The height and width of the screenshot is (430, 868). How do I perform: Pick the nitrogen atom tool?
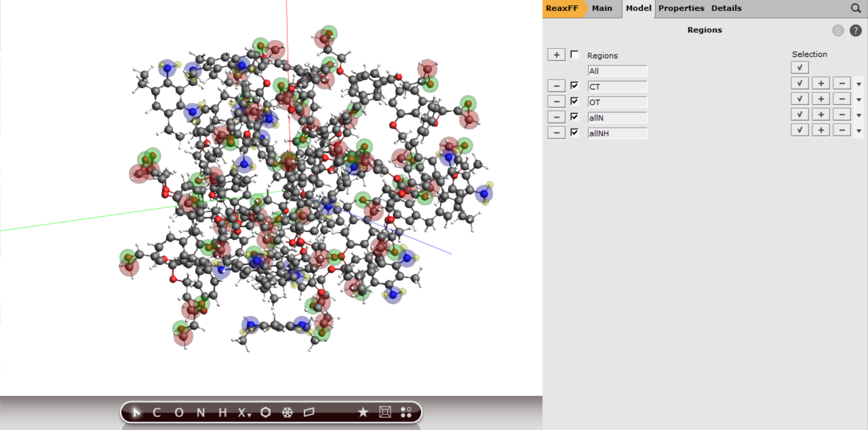[201, 412]
